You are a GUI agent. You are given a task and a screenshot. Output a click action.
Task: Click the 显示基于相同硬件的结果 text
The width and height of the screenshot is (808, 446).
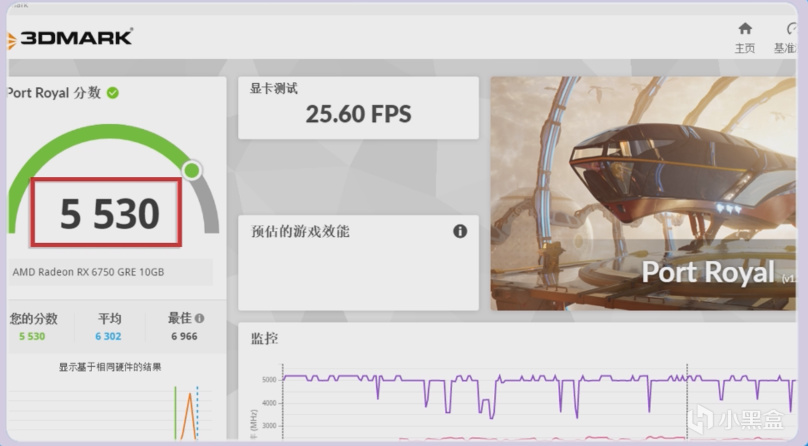point(110,367)
